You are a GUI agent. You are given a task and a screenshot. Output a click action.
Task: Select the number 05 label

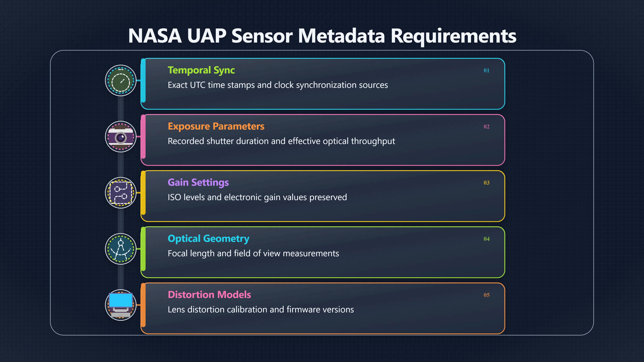[x=487, y=295]
